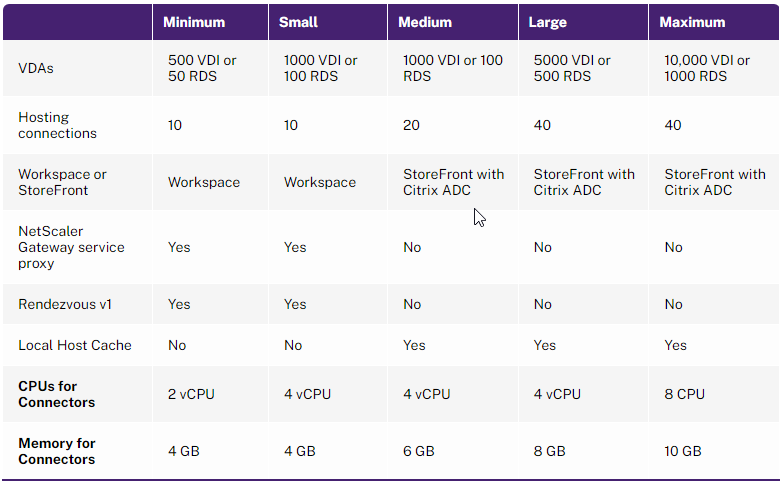Click the VDAs row label
The height and width of the screenshot is (485, 783).
(x=36, y=68)
